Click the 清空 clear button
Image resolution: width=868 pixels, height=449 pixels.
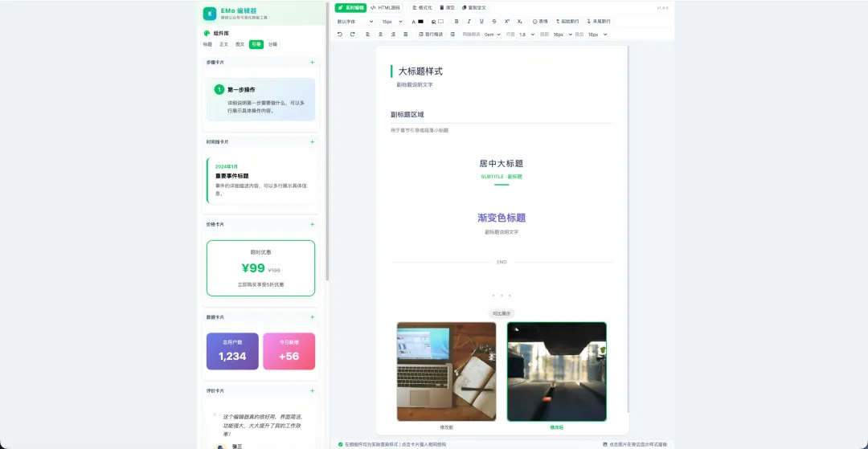447,8
